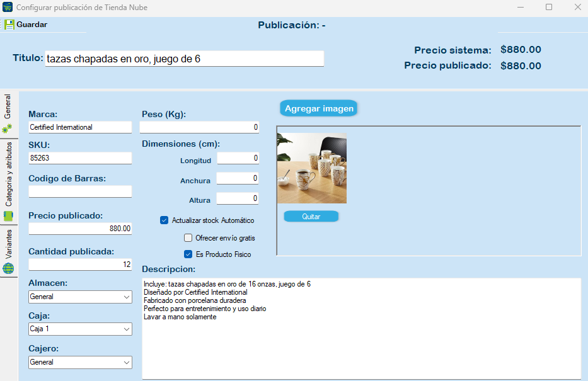Viewport: 588px width, 381px height.
Task: Click the green book icon on Categoria tab
Action: point(8,216)
